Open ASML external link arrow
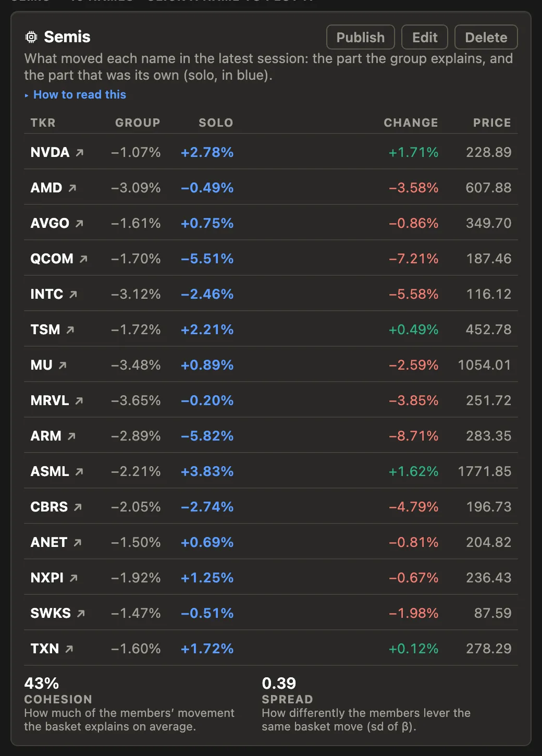Image resolution: width=542 pixels, height=756 pixels. point(79,472)
